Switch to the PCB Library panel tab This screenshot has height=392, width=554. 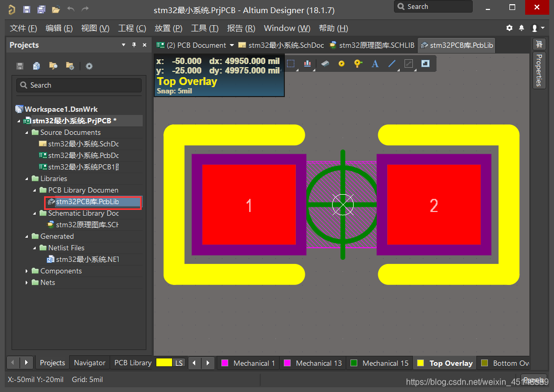pyautogui.click(x=133, y=363)
